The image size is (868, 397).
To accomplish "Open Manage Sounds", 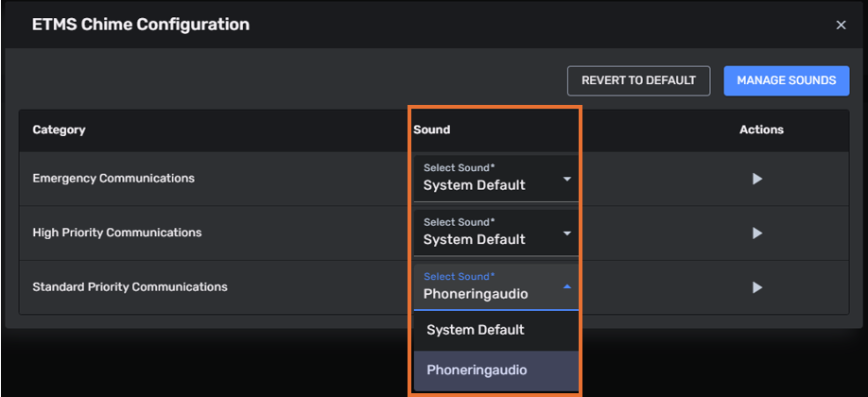I will pyautogui.click(x=786, y=80).
